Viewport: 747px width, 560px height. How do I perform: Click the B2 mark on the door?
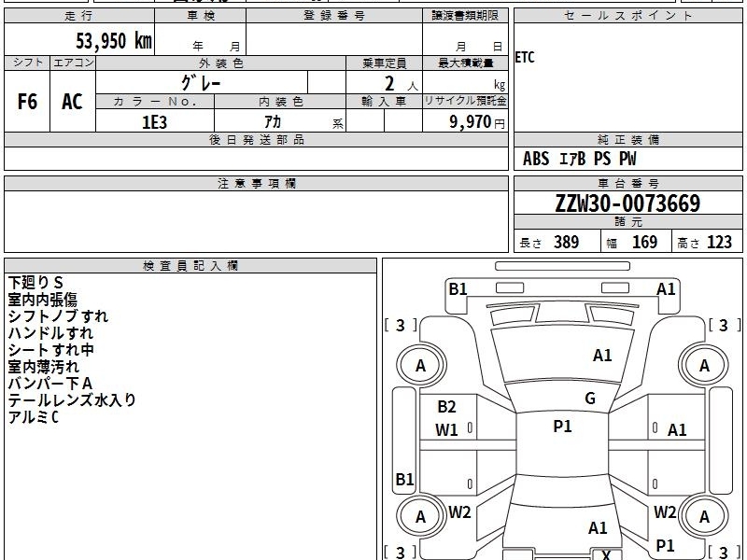click(x=446, y=407)
